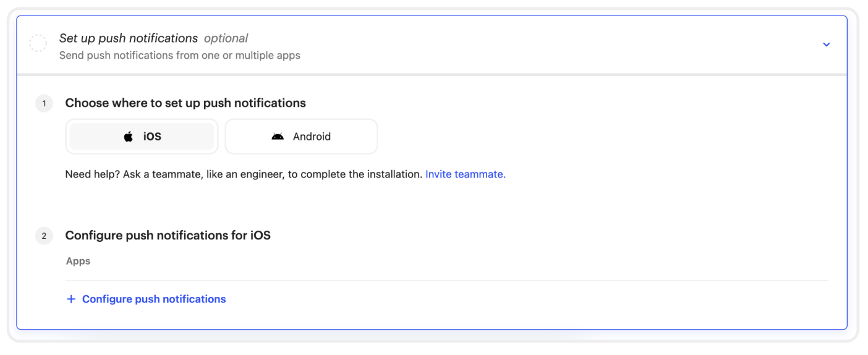Viewport: 868px width, 355px height.
Task: Click the step 2 number badge
Action: point(44,236)
